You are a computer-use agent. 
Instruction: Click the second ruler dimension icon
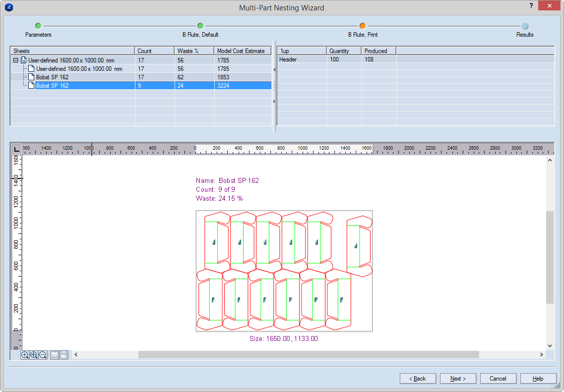click(x=63, y=355)
